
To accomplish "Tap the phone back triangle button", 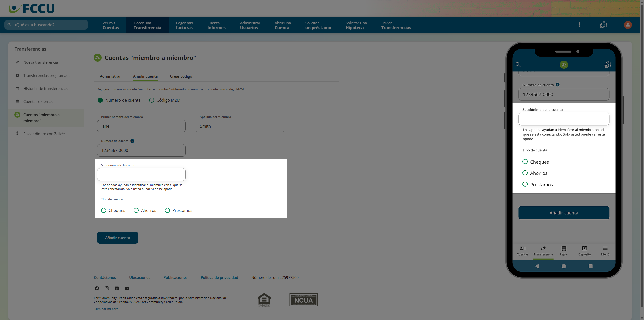I will coord(537,266).
